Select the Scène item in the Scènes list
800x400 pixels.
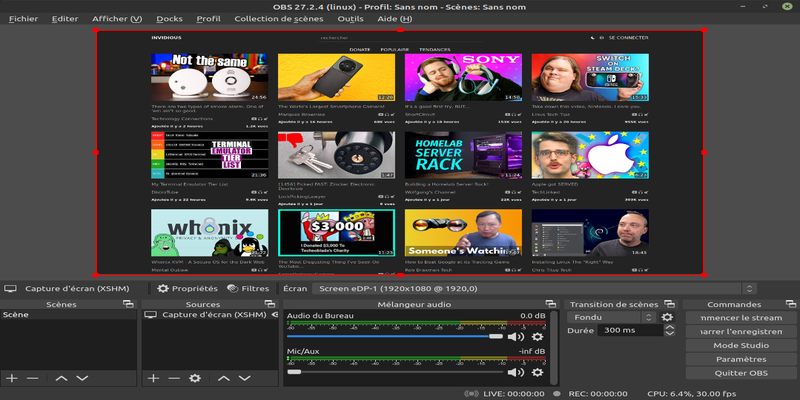coord(68,315)
